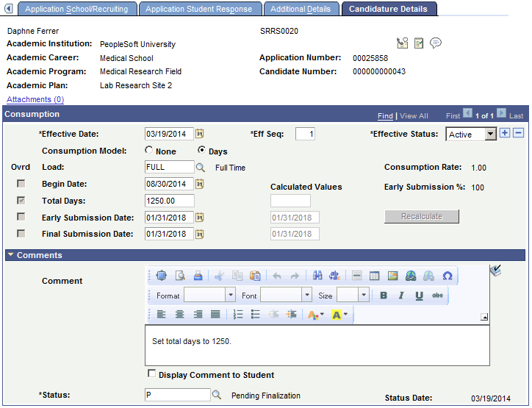Open the Additional Details tab
532x408 pixels.
[x=301, y=9]
